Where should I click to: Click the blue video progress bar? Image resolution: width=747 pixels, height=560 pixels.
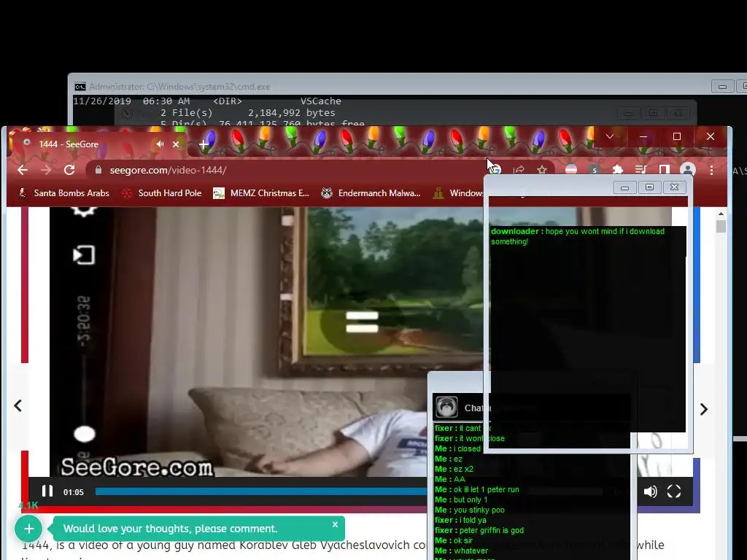pos(261,491)
